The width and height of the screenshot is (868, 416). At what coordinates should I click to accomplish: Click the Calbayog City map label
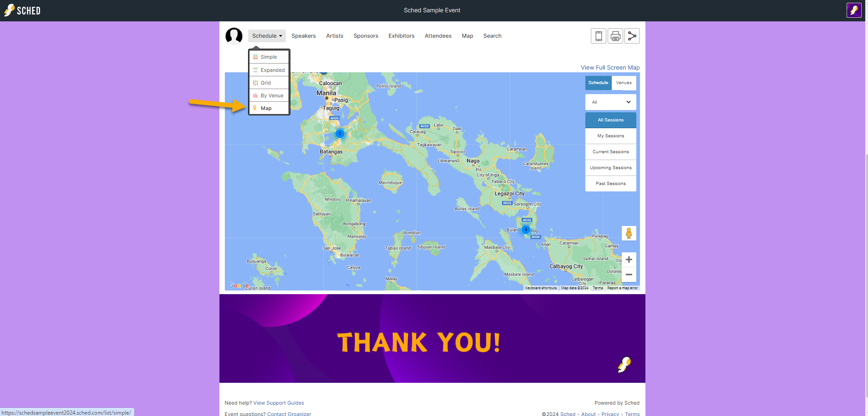(x=566, y=266)
